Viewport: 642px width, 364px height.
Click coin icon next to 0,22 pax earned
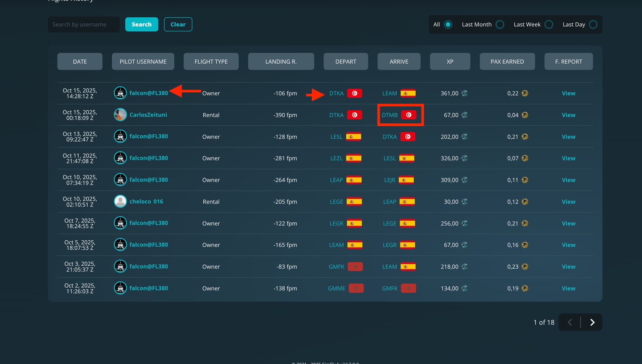pyautogui.click(x=525, y=93)
